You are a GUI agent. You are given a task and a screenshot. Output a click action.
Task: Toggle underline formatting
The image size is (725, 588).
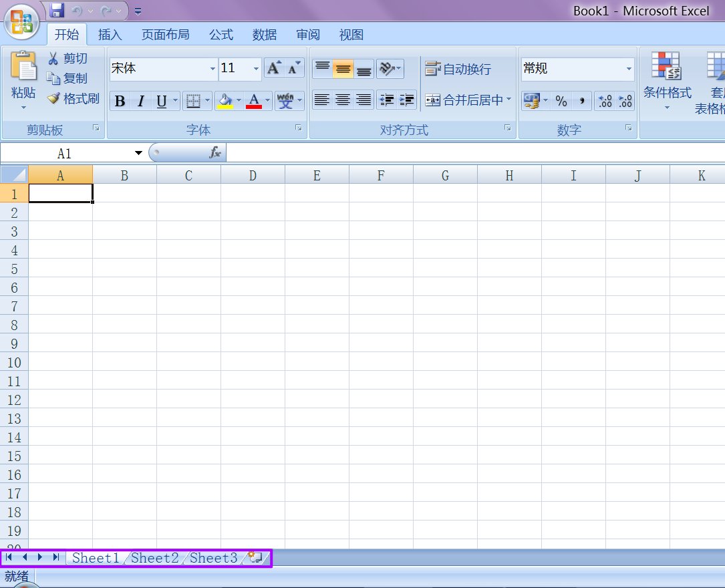(x=161, y=101)
